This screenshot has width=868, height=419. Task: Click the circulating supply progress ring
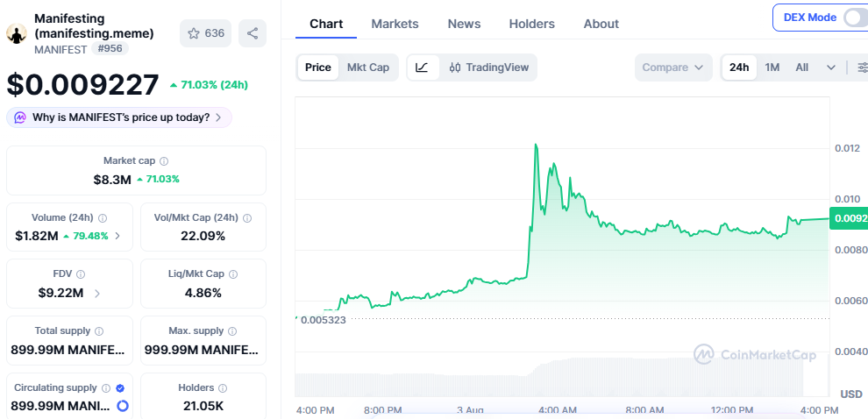123,406
